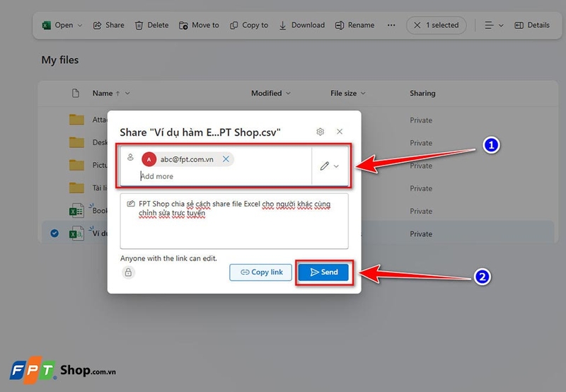
Task: Click the Delete trash toolbar item
Action: 151,25
